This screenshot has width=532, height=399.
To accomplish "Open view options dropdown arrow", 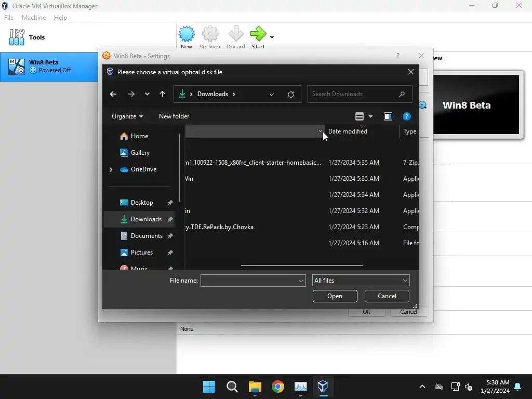I will coord(370,117).
